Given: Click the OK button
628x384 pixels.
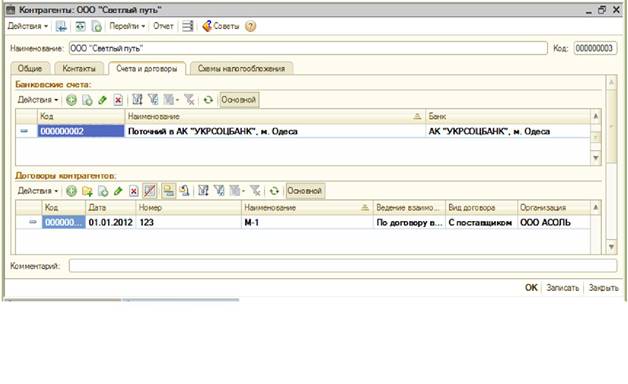Looking at the screenshot, I should (x=531, y=288).
